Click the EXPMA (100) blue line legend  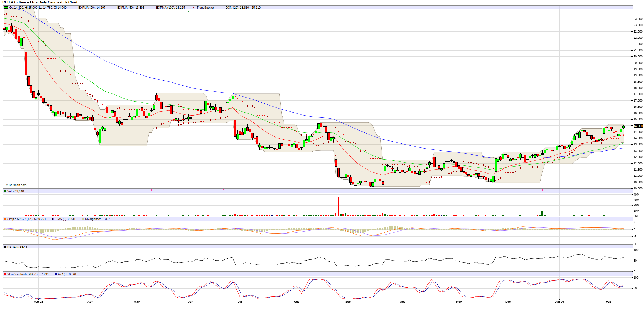(153, 8)
